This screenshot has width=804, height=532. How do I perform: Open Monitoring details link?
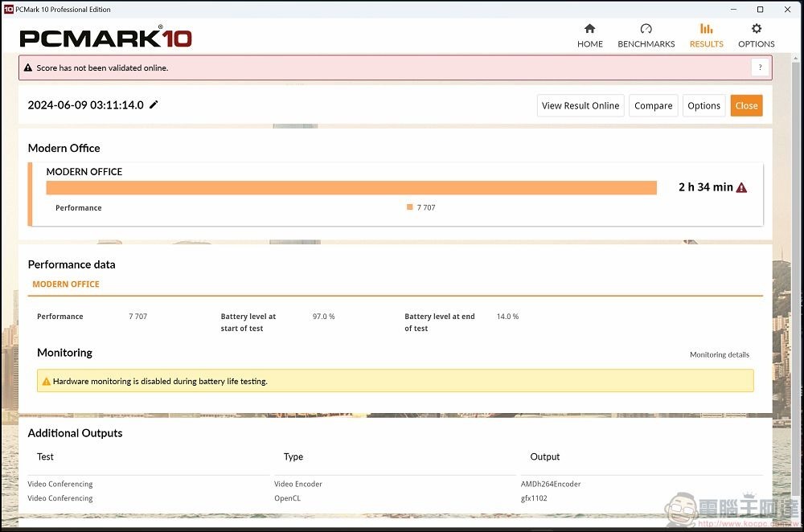(719, 354)
